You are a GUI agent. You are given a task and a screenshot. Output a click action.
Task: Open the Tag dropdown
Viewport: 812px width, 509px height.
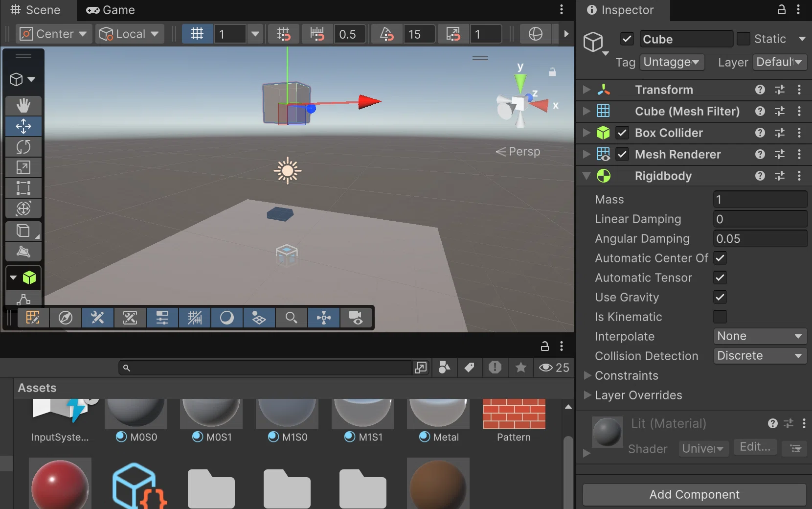click(x=672, y=62)
